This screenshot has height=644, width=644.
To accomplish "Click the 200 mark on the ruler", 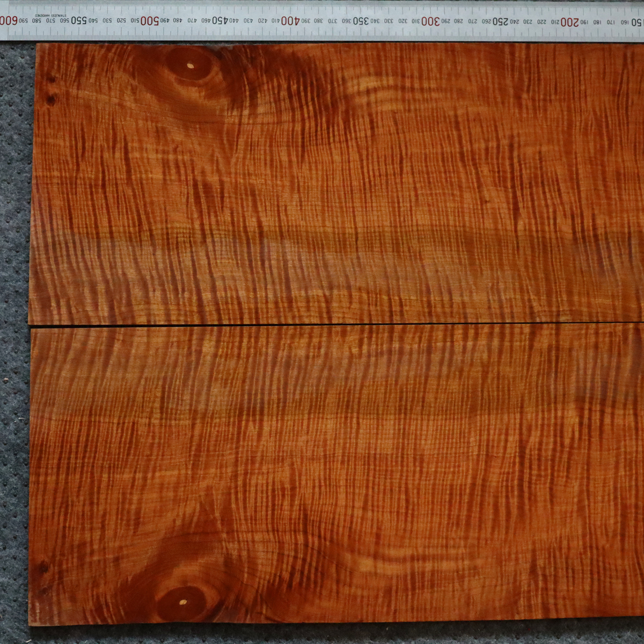I will tap(570, 22).
